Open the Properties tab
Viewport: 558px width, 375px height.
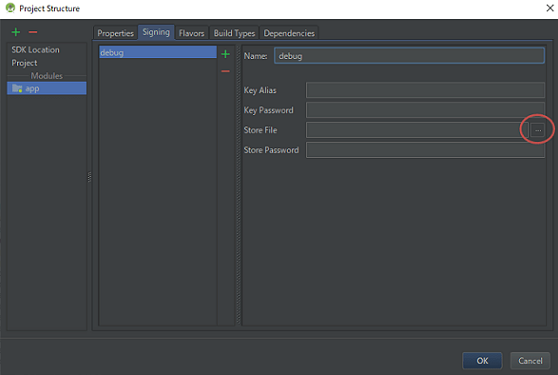(115, 33)
